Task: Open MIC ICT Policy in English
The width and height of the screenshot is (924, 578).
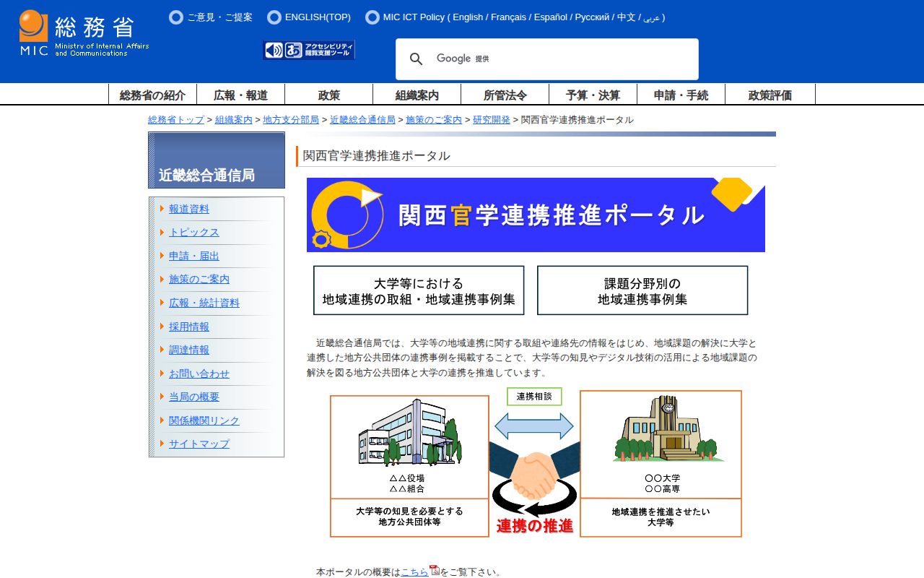Action: [x=468, y=17]
